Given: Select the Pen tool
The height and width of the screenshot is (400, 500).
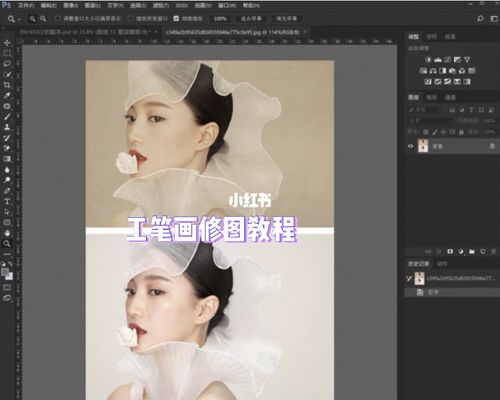Looking at the screenshot, I should point(7,191).
